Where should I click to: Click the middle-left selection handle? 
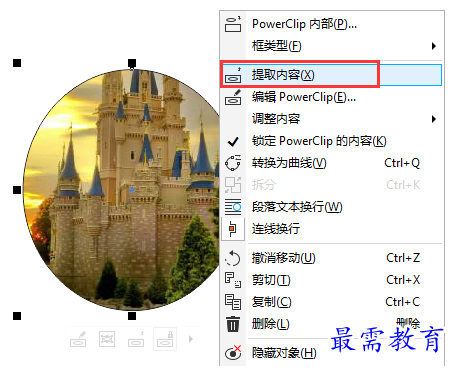point(17,190)
